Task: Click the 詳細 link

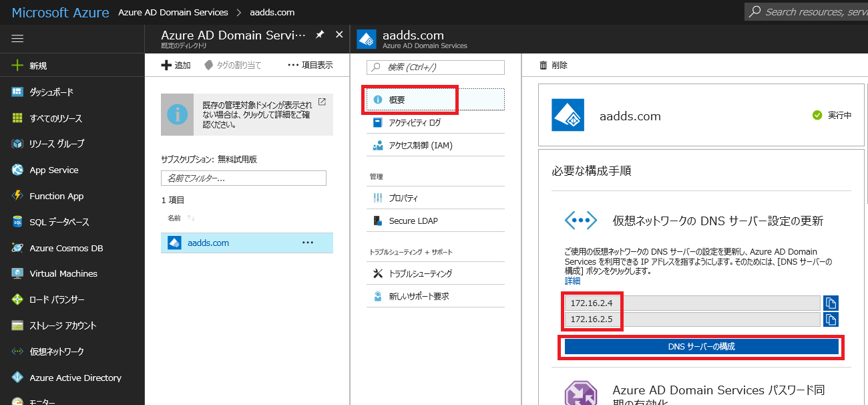Action: [573, 281]
